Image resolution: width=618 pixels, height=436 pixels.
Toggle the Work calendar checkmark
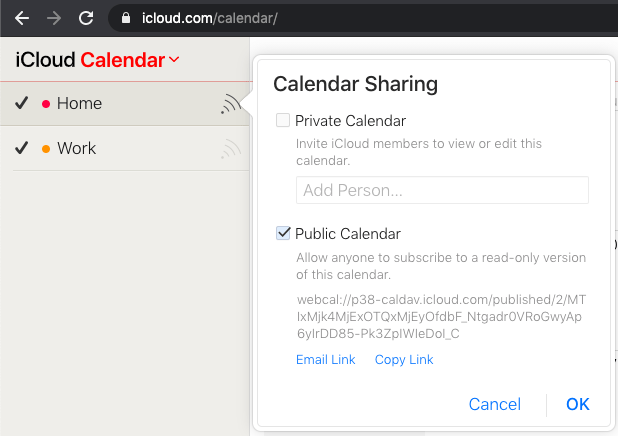[21, 148]
